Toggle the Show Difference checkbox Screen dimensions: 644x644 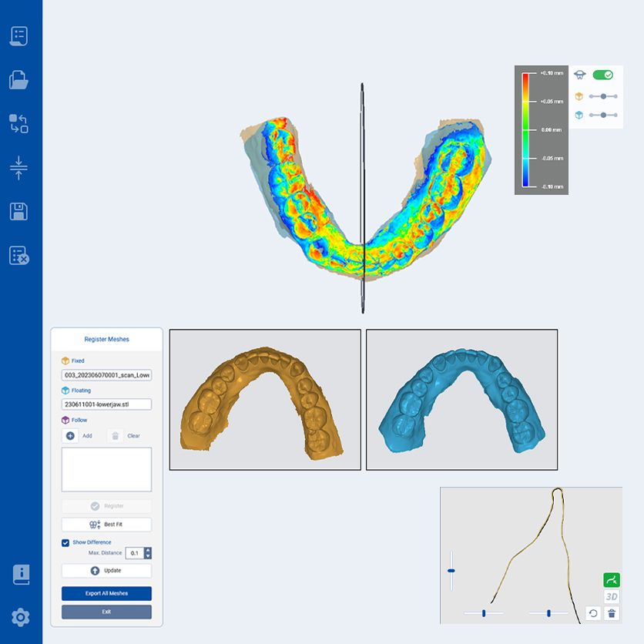point(65,542)
